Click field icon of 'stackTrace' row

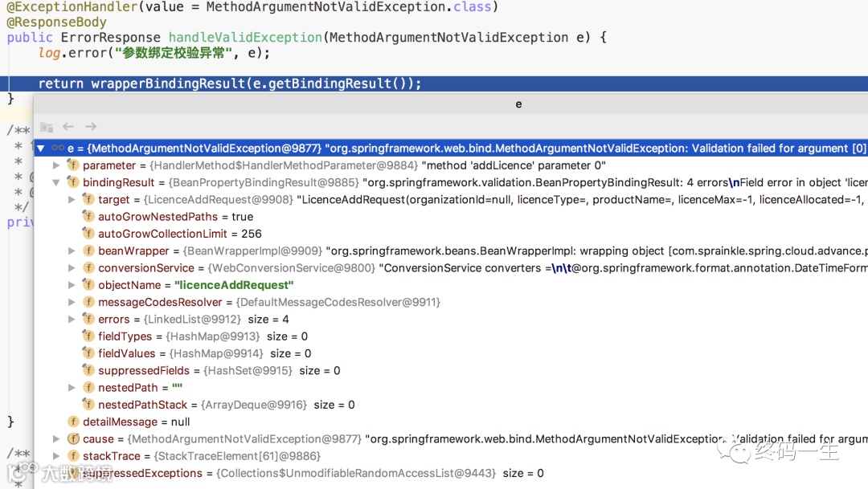tap(72, 456)
